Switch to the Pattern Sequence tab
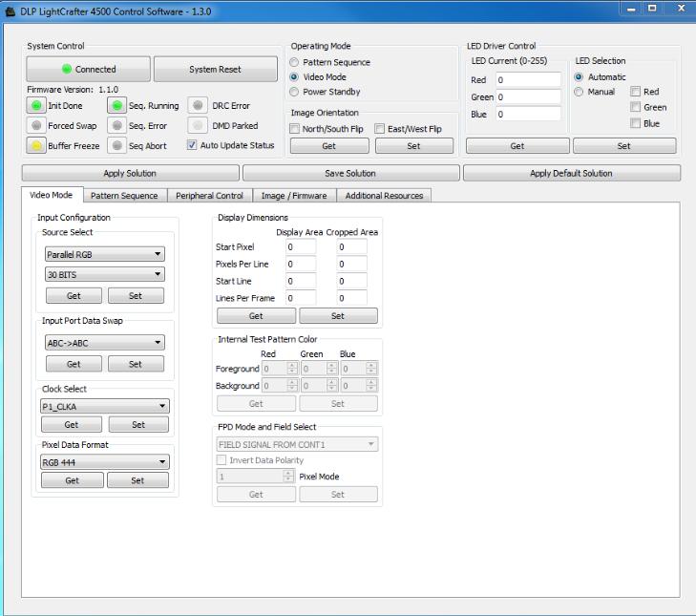The height and width of the screenshot is (616, 696). [124, 196]
